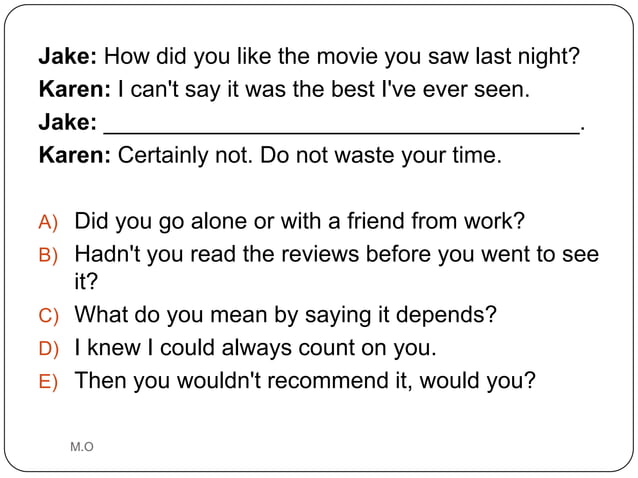Select answer option A letter marker
Viewport: 638px width, 478px height.
coord(49,221)
